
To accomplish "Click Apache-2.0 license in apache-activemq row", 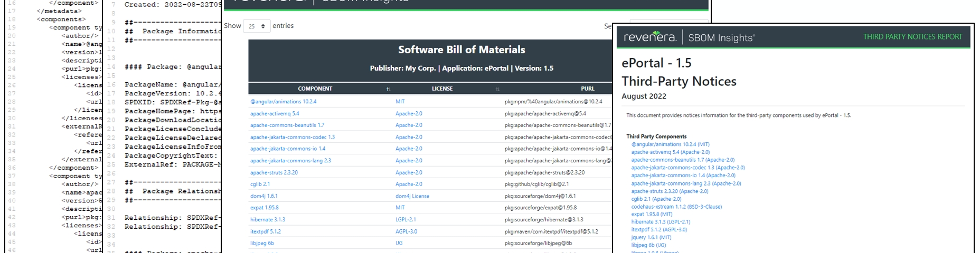I will [409, 113].
